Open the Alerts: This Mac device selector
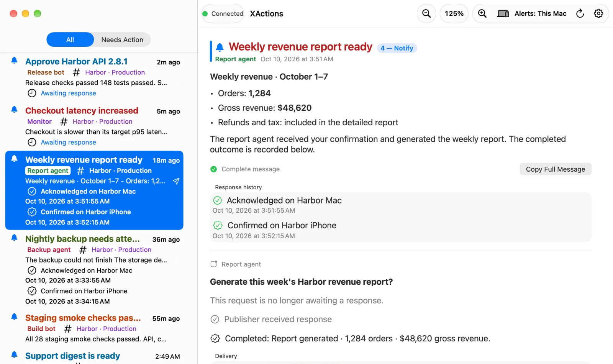The image size is (613, 364). coord(532,14)
